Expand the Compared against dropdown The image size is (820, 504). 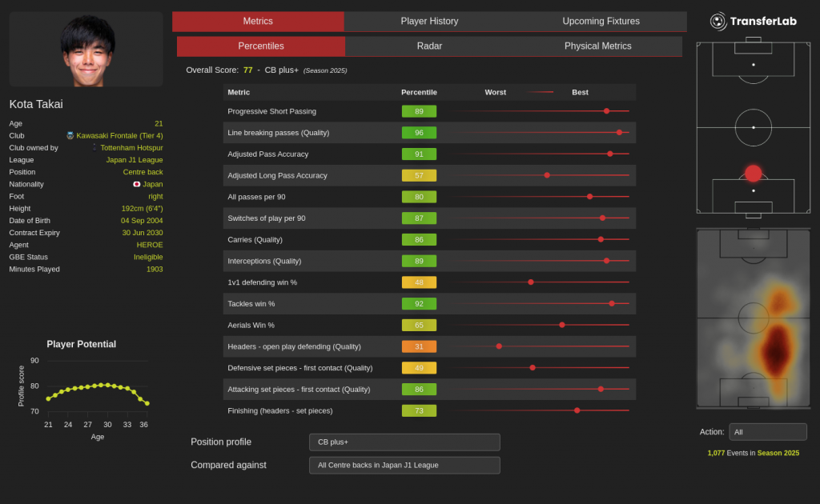pos(404,466)
